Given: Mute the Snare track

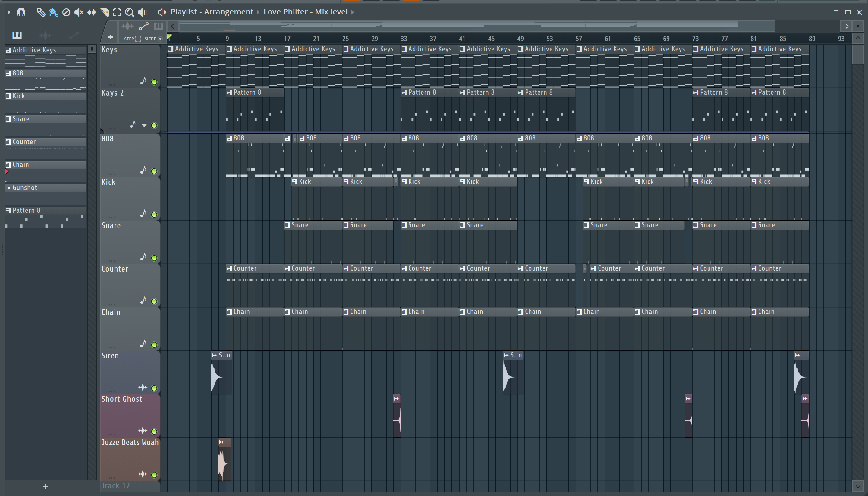Looking at the screenshot, I should [154, 258].
